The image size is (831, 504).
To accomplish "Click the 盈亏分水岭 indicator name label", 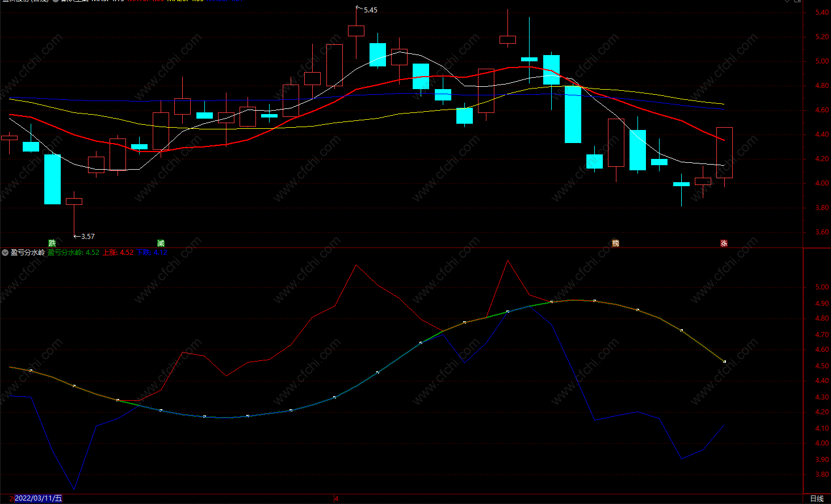I will (x=28, y=253).
